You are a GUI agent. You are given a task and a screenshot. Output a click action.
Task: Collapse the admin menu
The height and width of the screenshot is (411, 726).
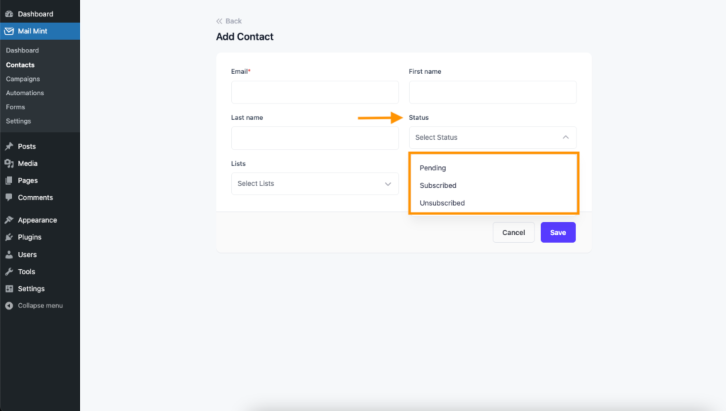tap(34, 305)
